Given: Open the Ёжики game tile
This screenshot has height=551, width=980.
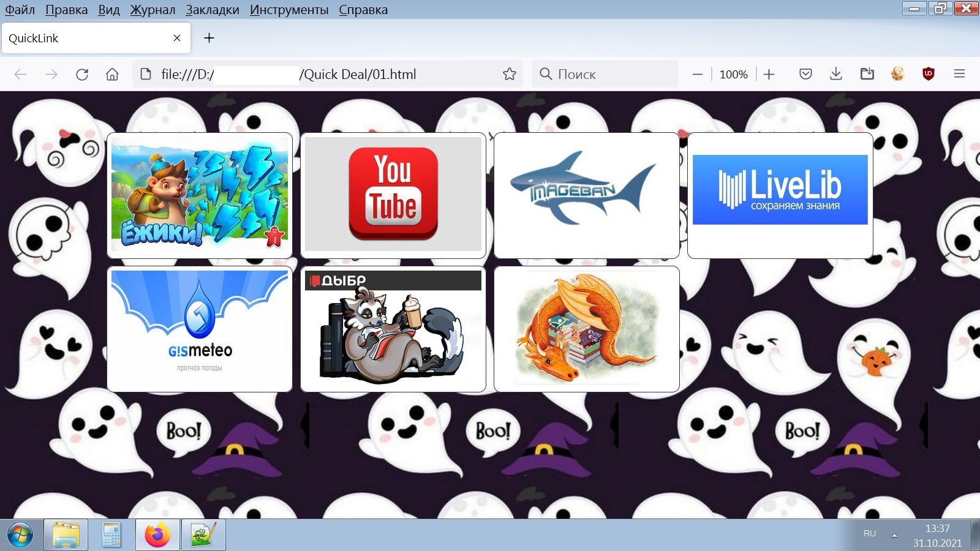Looking at the screenshot, I should [x=200, y=195].
